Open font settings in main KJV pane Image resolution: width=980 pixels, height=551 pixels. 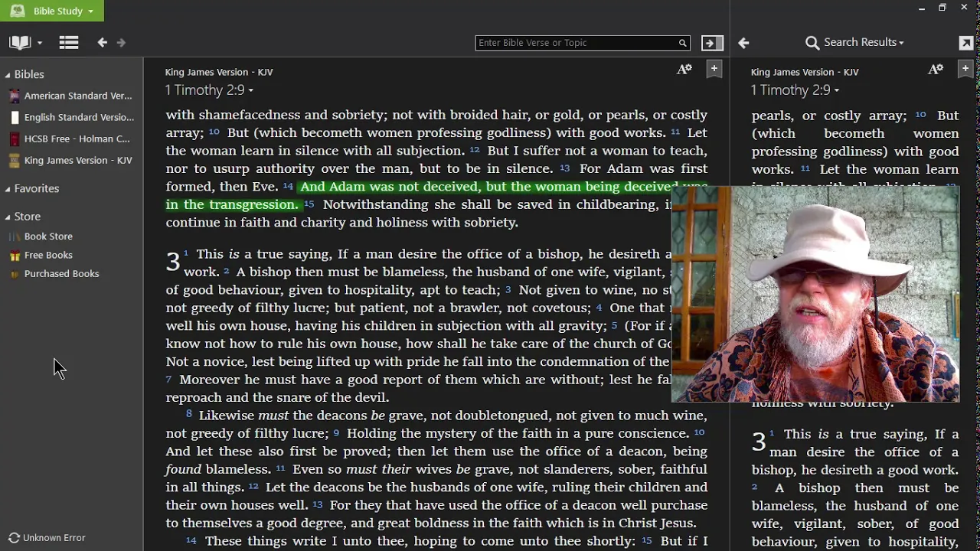pyautogui.click(x=684, y=70)
